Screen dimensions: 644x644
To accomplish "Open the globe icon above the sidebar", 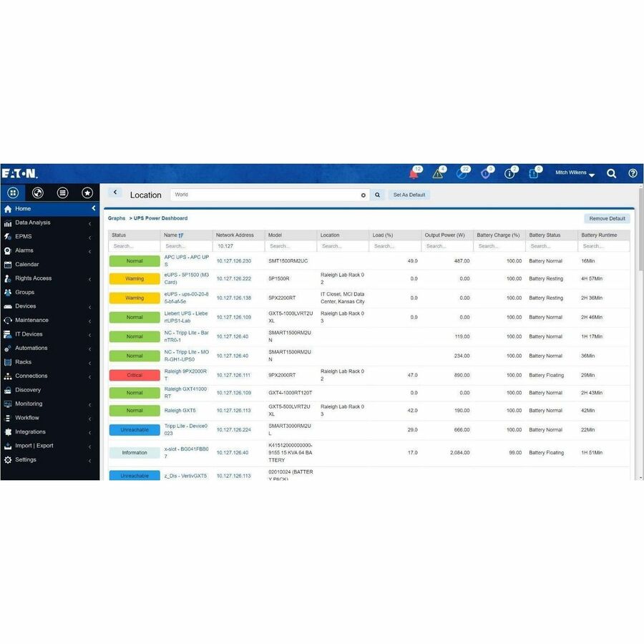I will tap(37, 192).
